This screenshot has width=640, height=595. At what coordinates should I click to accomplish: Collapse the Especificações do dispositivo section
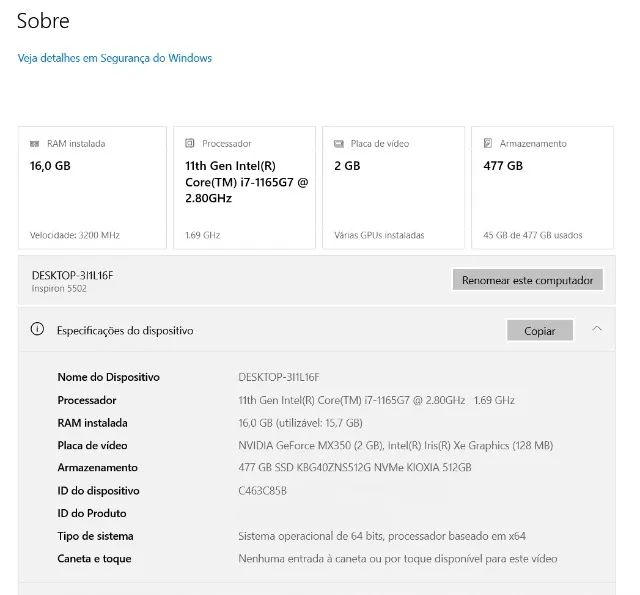point(597,329)
